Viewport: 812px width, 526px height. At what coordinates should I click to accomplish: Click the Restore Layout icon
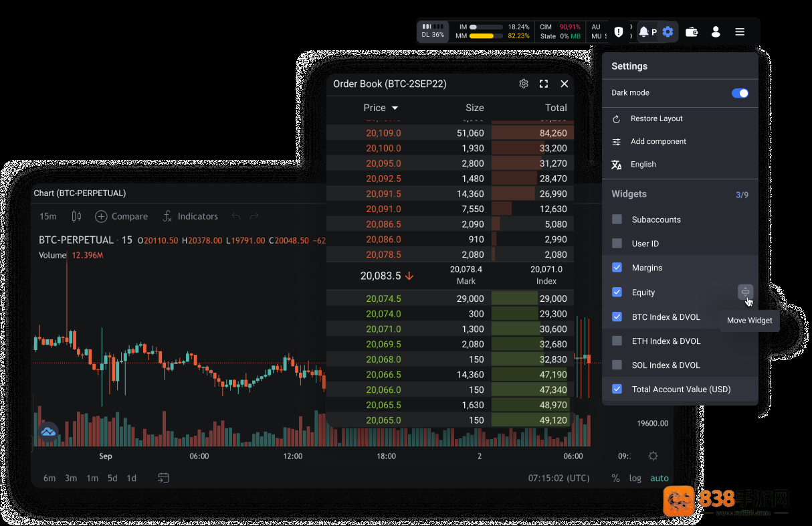click(x=617, y=118)
